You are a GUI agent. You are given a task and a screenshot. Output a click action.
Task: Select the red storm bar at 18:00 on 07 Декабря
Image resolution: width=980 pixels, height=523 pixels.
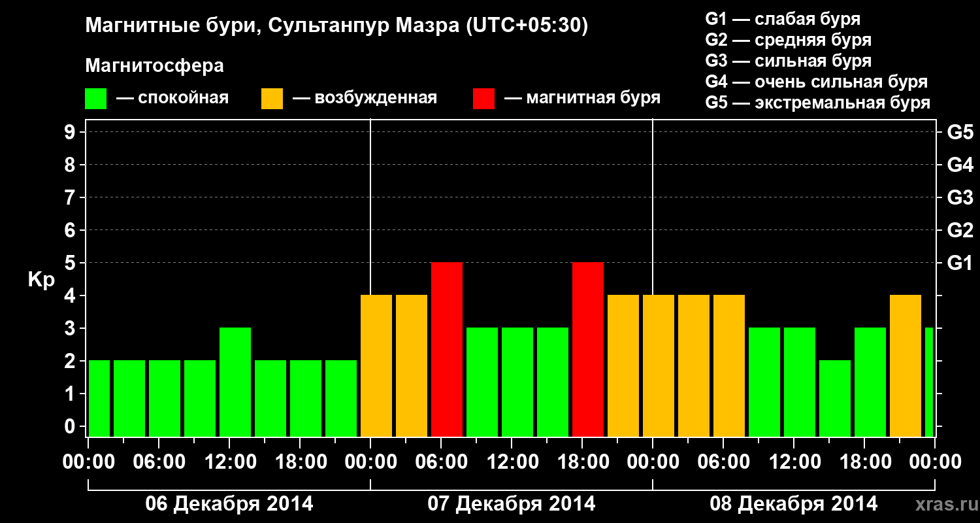tap(588, 350)
